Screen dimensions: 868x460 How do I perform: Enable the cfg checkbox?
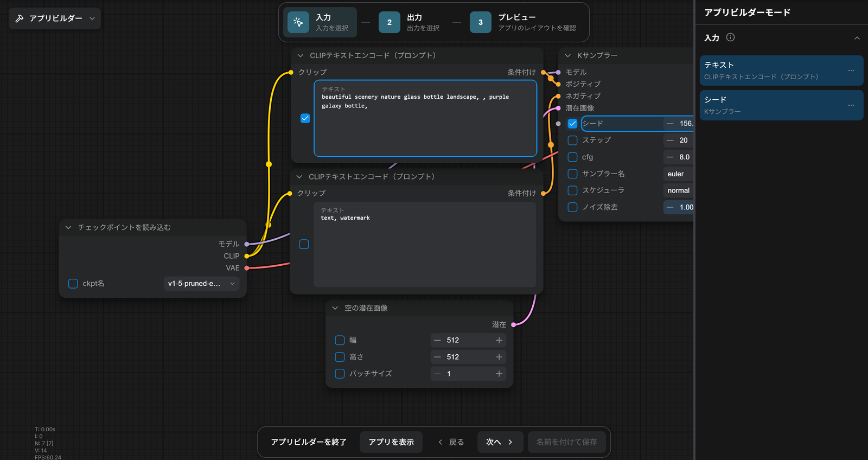(x=572, y=157)
